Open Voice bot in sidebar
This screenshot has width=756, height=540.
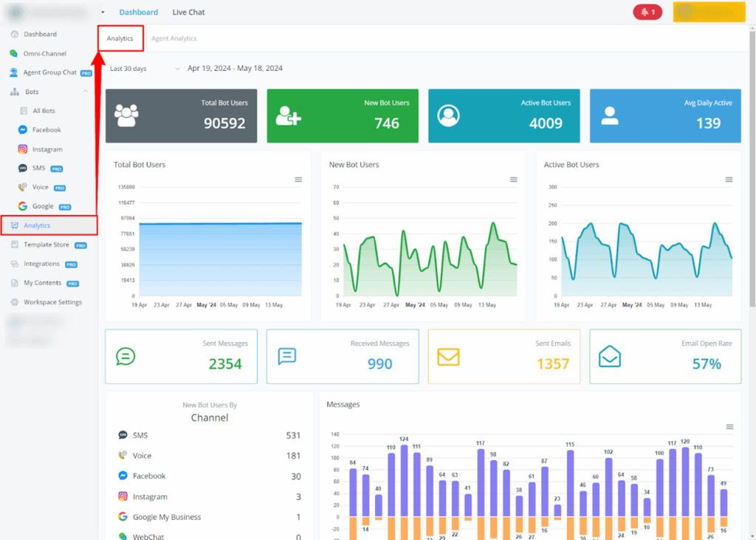[x=40, y=188]
